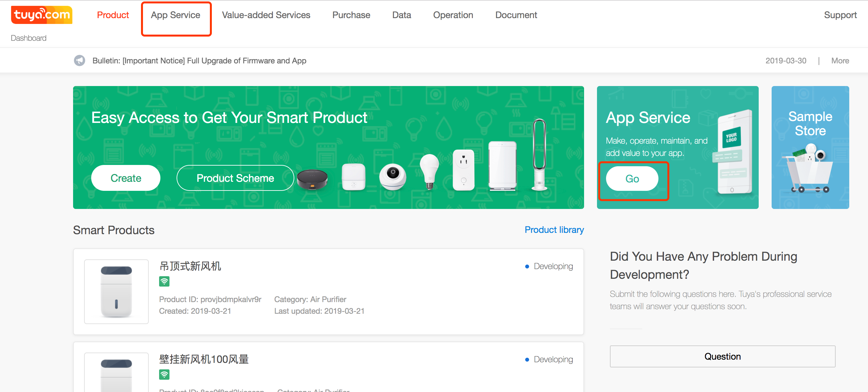Click the Wi-Fi icon under 壁挂新风机100风量
Image resolution: width=868 pixels, height=392 pixels.
[x=164, y=374]
